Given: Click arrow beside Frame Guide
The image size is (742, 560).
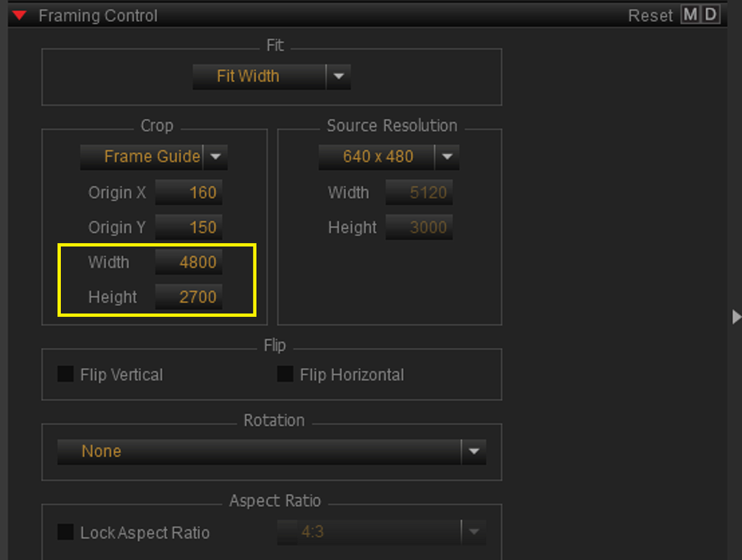Looking at the screenshot, I should (x=216, y=157).
